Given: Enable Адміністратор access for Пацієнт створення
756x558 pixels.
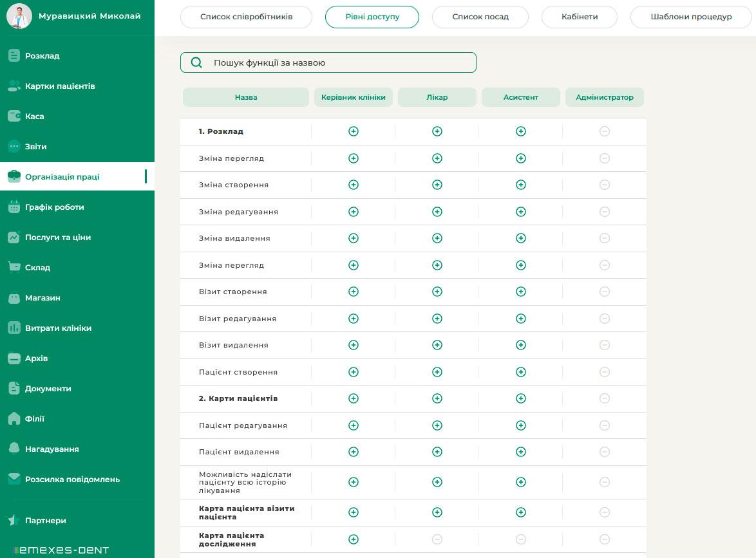Looking at the screenshot, I should click(605, 372).
